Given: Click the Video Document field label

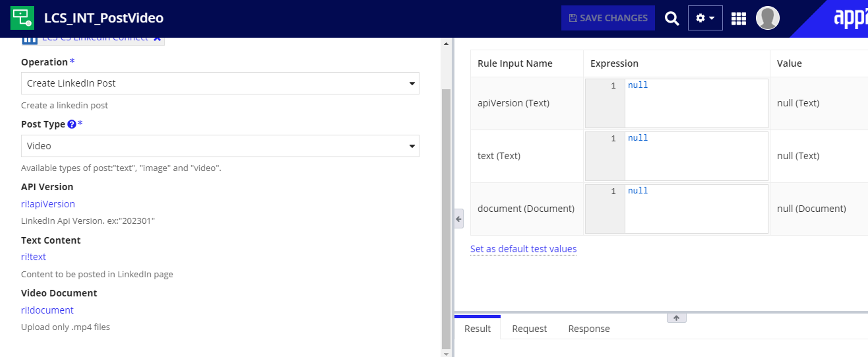Looking at the screenshot, I should [x=59, y=293].
